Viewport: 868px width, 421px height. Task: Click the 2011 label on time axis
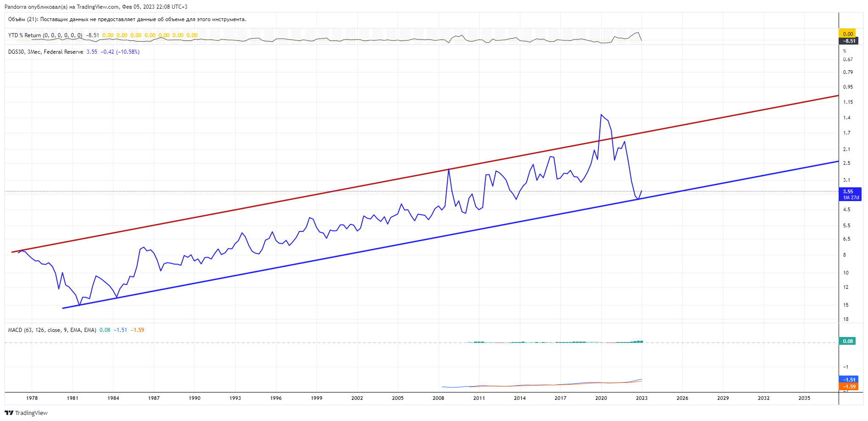pos(479,398)
